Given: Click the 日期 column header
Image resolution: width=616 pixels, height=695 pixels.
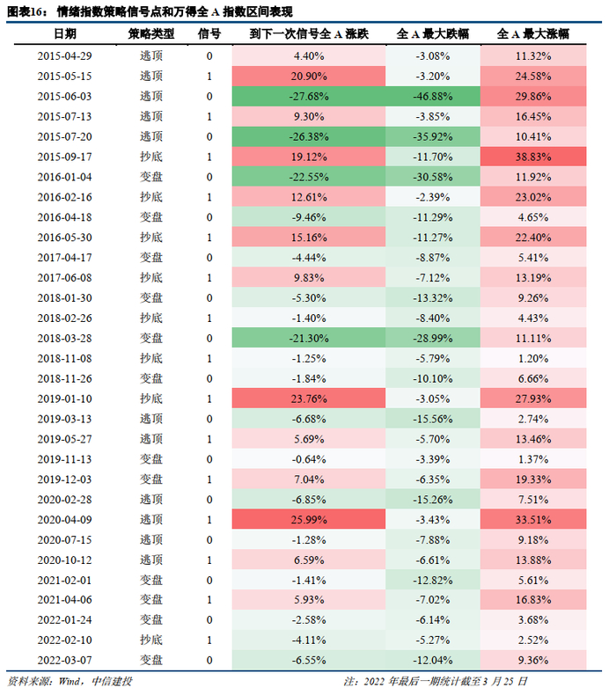Looking at the screenshot, I should point(64,34).
